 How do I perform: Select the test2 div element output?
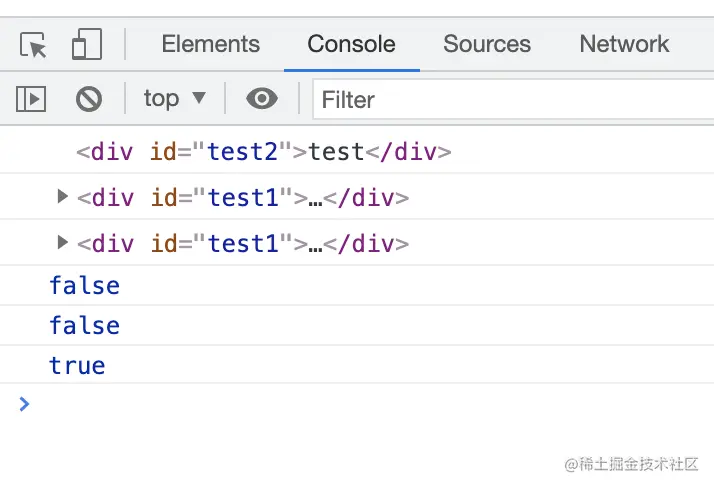(x=264, y=153)
